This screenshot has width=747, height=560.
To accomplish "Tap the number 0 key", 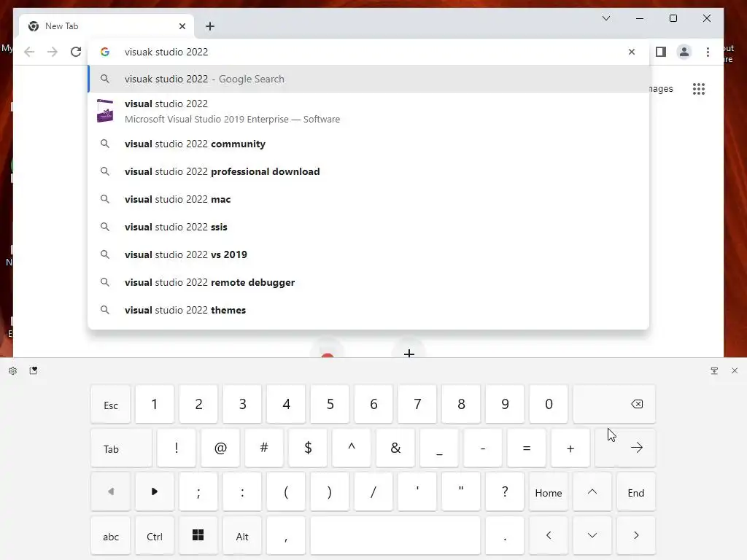I will 549,404.
